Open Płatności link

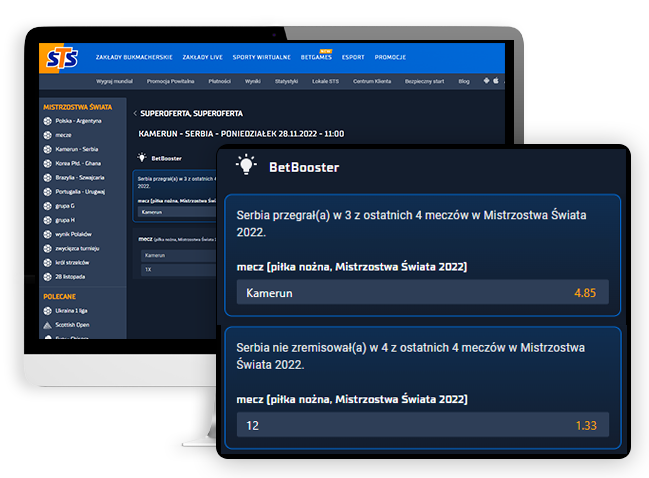click(220, 81)
